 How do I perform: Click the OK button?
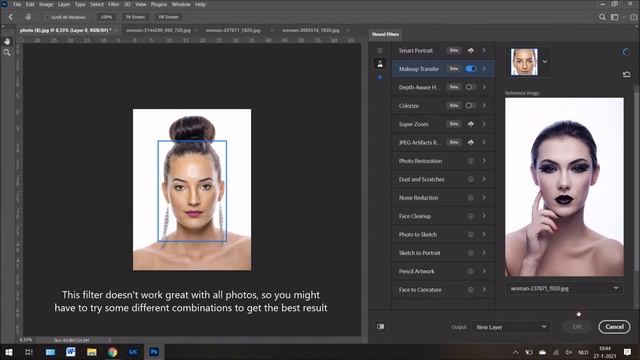click(x=577, y=327)
